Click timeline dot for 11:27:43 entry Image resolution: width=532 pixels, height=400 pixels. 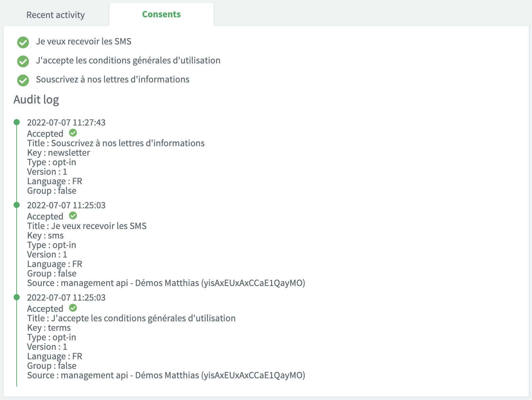[x=17, y=122]
